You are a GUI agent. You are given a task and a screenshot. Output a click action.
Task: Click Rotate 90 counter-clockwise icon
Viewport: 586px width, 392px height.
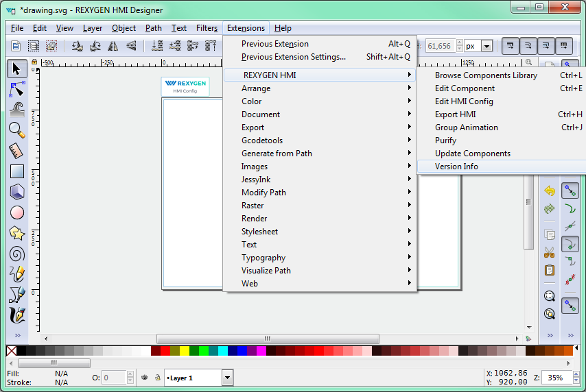pyautogui.click(x=77, y=47)
